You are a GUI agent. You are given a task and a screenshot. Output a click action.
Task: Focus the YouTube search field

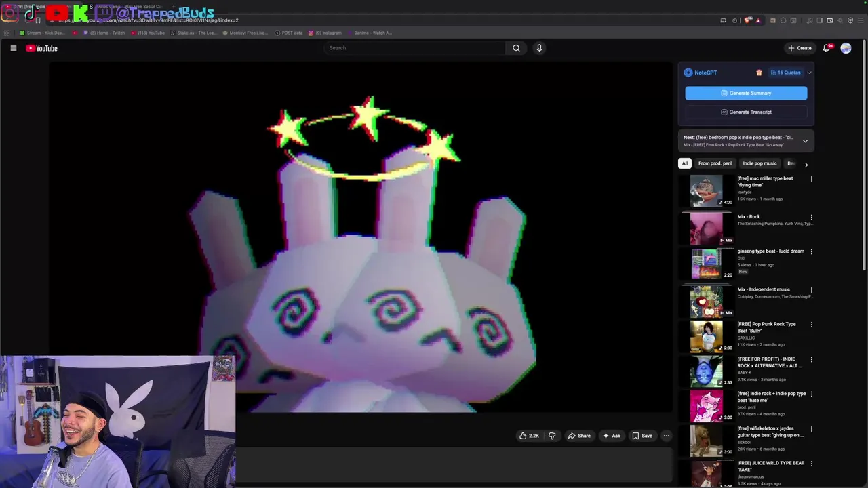coord(415,48)
